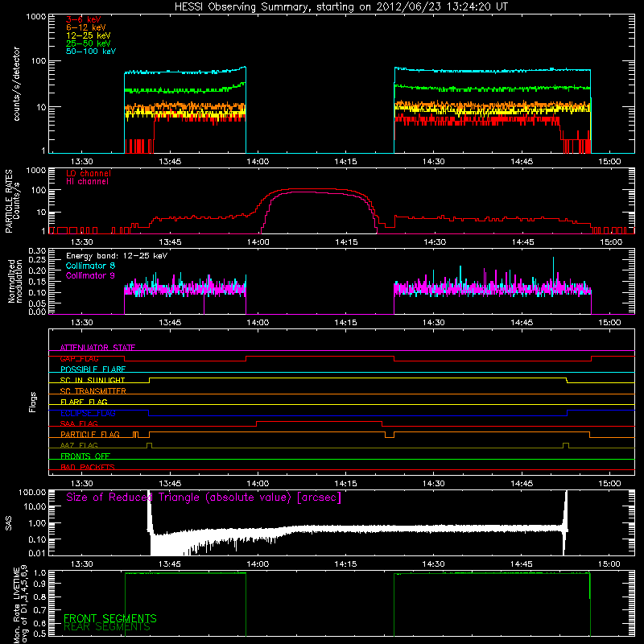Click the 0.5 livetime axis tick
Screen dimensions: 644x644
40,634
